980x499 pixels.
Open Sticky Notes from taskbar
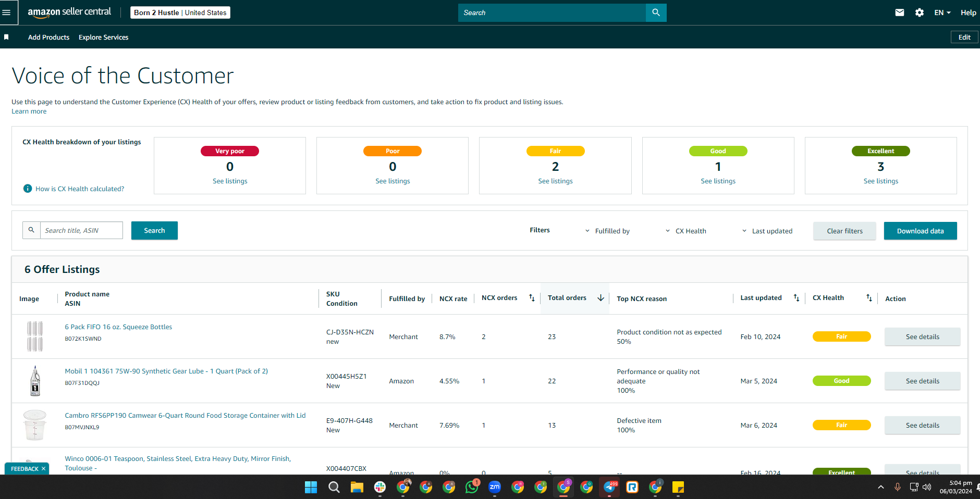click(x=678, y=487)
